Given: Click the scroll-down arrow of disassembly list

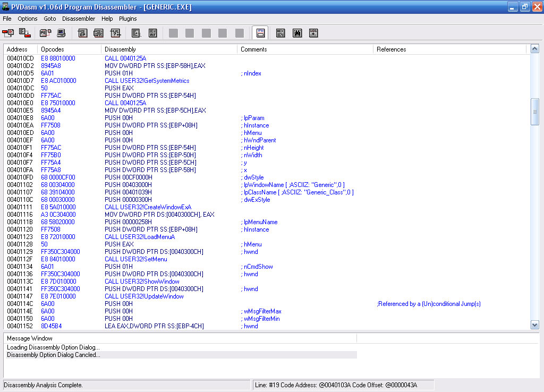Looking at the screenshot, I should [534, 325].
